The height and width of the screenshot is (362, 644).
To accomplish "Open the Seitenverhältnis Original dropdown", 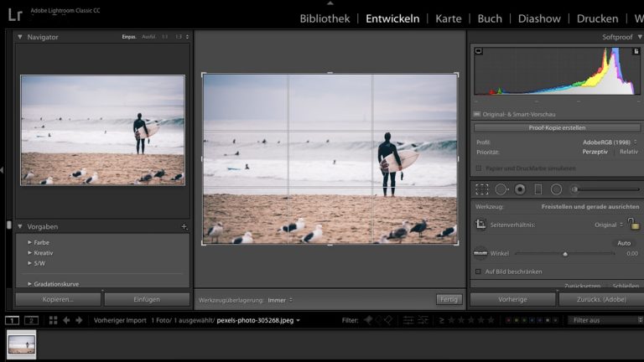I will coord(607,225).
